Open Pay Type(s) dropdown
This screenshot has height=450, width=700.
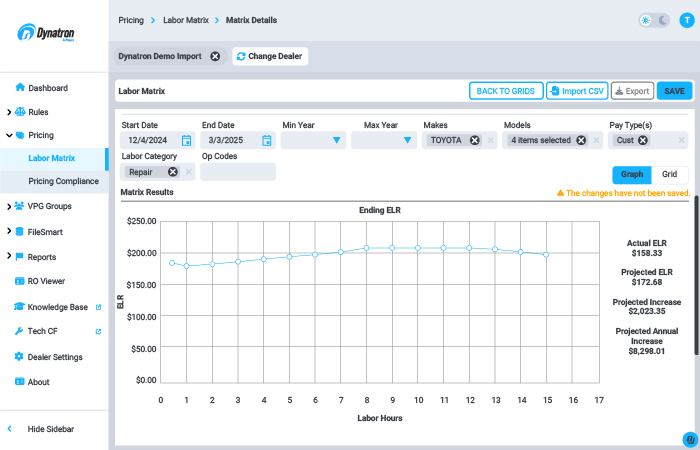648,140
